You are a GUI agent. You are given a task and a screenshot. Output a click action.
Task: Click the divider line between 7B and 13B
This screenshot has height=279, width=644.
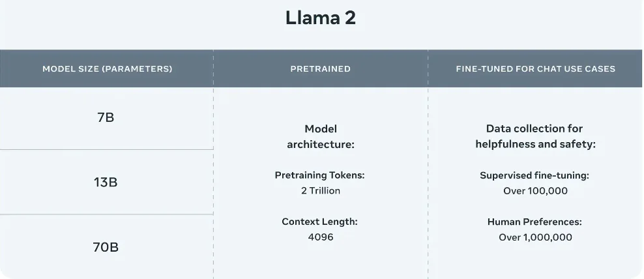[x=106, y=150]
